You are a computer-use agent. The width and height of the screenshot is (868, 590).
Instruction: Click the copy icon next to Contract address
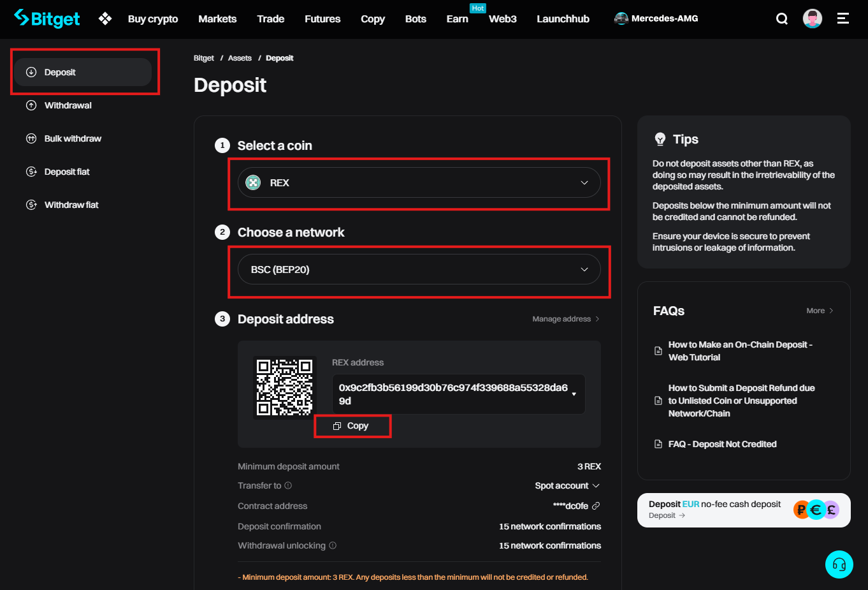(x=595, y=505)
